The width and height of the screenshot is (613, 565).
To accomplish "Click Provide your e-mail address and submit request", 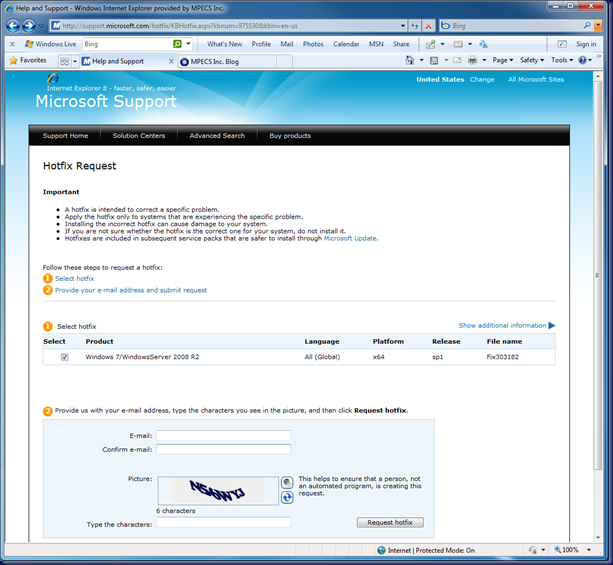I will point(131,290).
